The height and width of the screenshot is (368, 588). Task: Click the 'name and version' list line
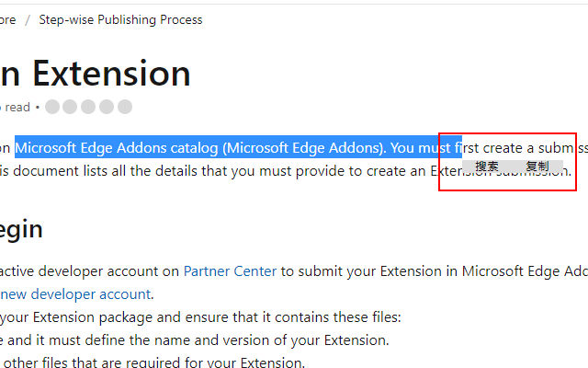[193, 339]
